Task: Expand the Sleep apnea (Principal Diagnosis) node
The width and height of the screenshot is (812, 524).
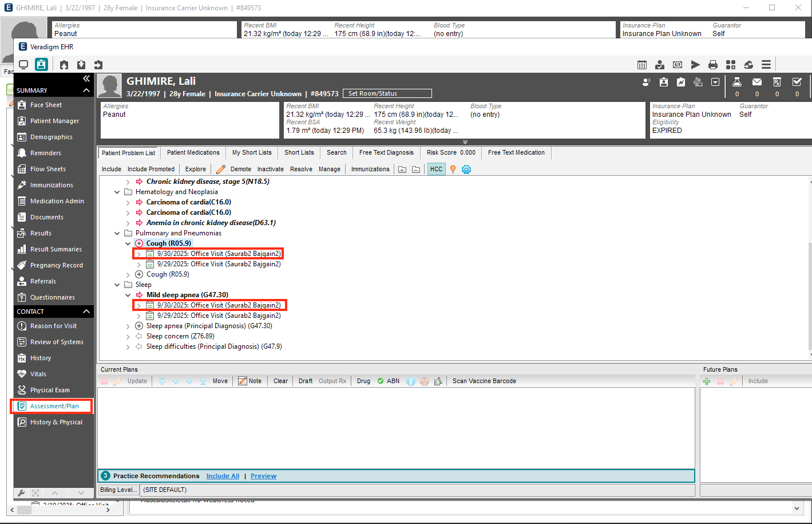Action: (128, 326)
